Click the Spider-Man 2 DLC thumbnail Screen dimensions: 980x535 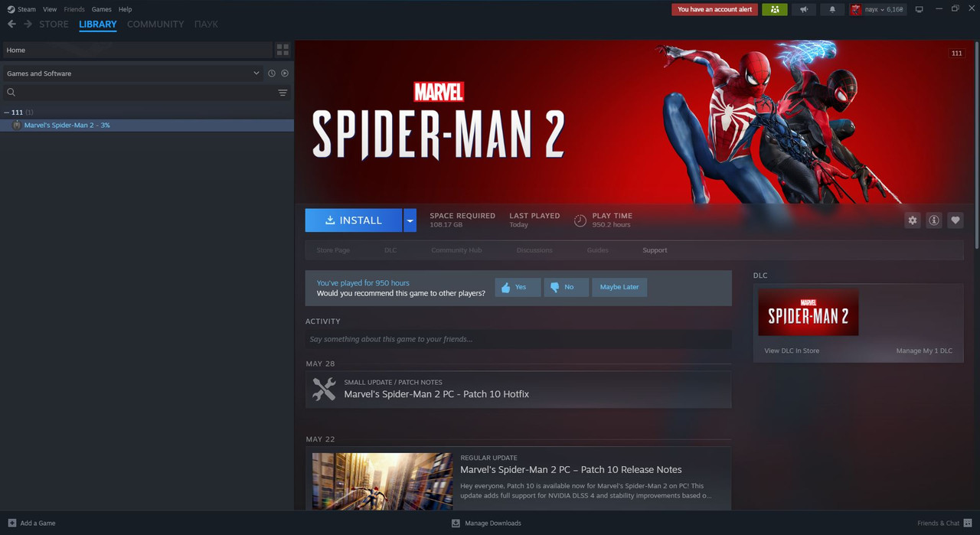808,312
